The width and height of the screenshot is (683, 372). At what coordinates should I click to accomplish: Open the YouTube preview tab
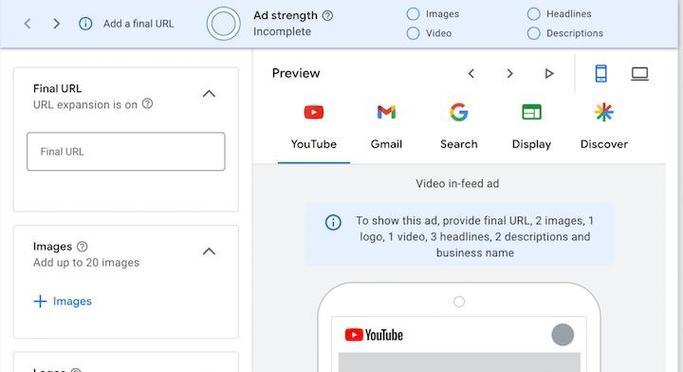point(314,127)
